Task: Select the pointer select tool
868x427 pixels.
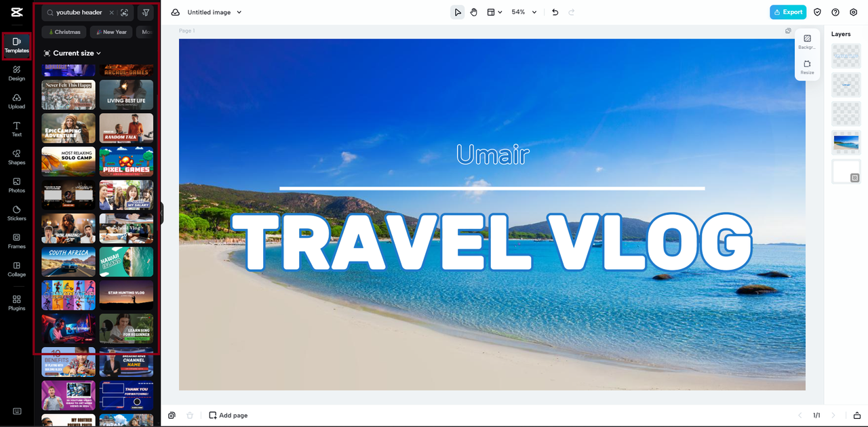Action: click(x=458, y=12)
